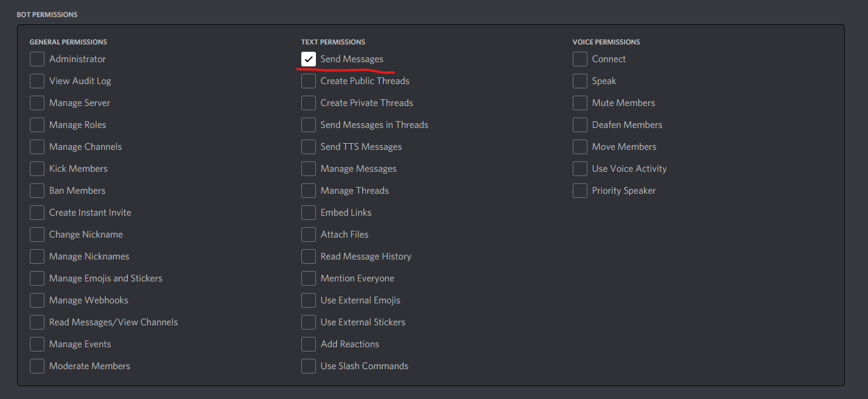
Task: Check the Mention Everyone permission
Action: [x=309, y=278]
